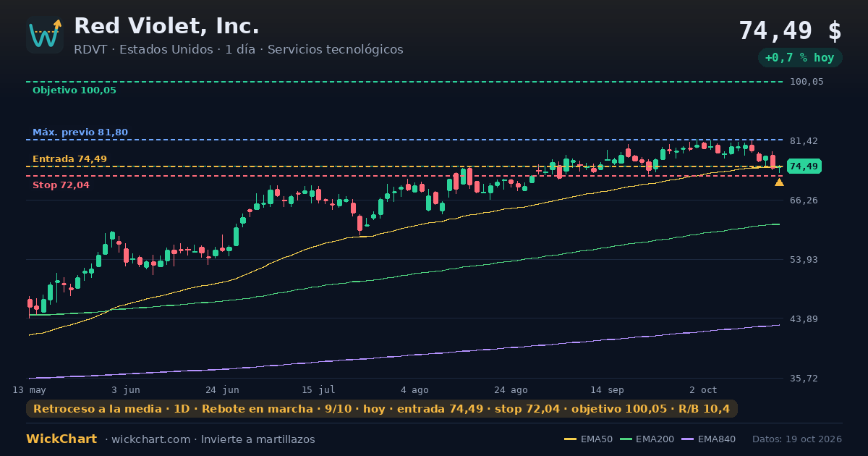The height and width of the screenshot is (456, 868).
Task: Click the RDVT ticker subtitle line
Action: click(239, 49)
